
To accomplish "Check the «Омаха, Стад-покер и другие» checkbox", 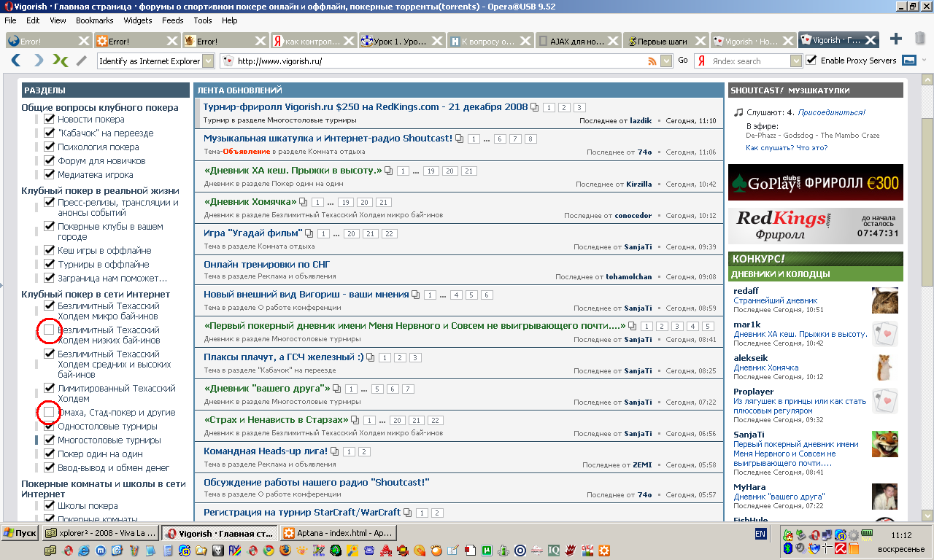I will click(x=49, y=413).
